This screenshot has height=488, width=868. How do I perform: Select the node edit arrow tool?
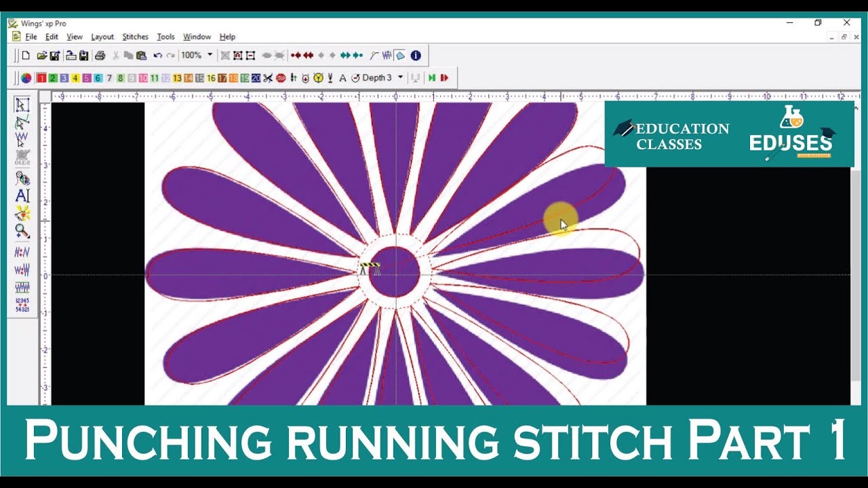[x=22, y=123]
